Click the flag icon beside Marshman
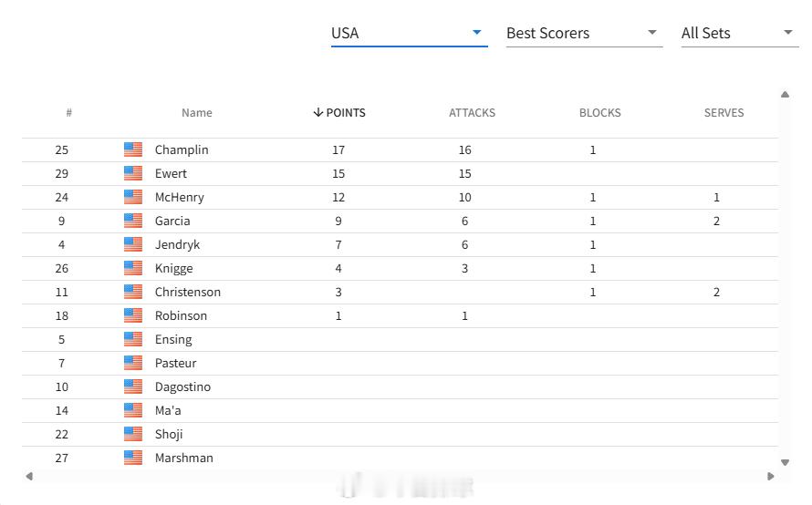Screen dimensions: 812x505 coord(133,458)
